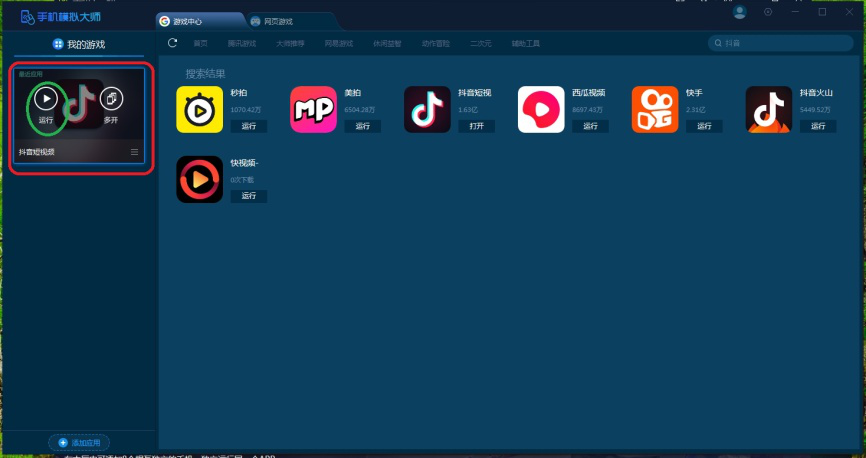866x458 pixels.
Task: Click the 快手 app name
Action: [694, 93]
